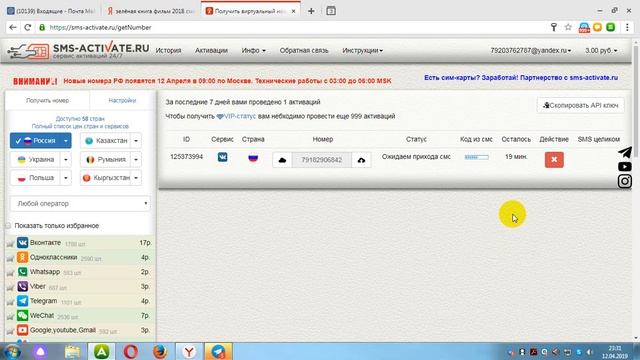Click the upload cloud icon right of number
Image resolution: width=640 pixels, height=360 pixels.
click(361, 160)
